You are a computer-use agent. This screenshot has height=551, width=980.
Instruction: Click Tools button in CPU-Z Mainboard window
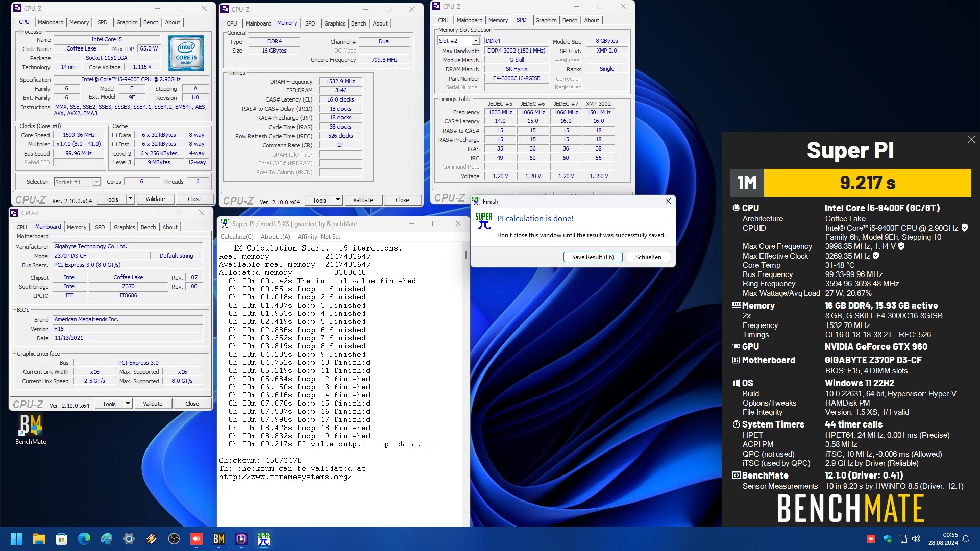109,404
